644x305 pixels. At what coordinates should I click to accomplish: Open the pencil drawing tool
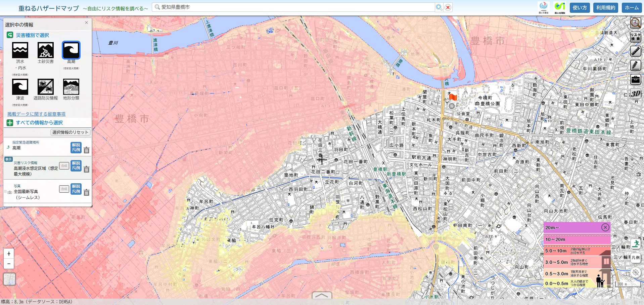click(635, 66)
